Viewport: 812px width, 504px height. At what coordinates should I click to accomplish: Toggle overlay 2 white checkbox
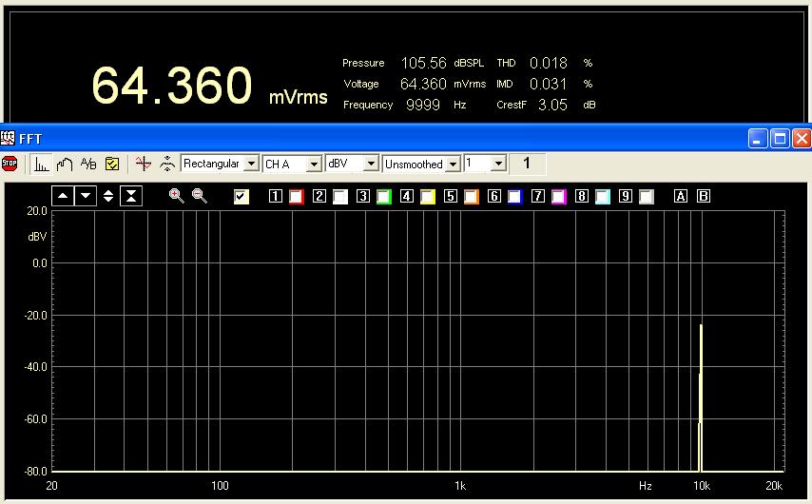[x=339, y=197]
